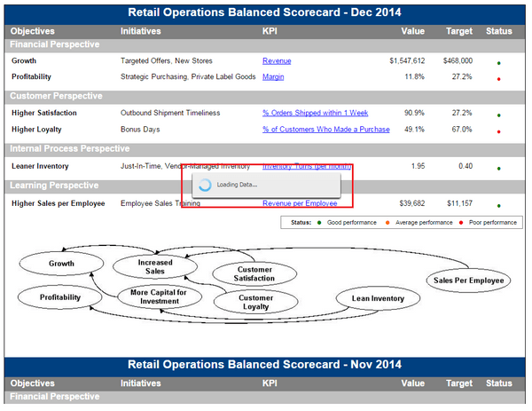532x411 pixels.
Task: Click the Loading Data spinner icon
Action: (205, 186)
